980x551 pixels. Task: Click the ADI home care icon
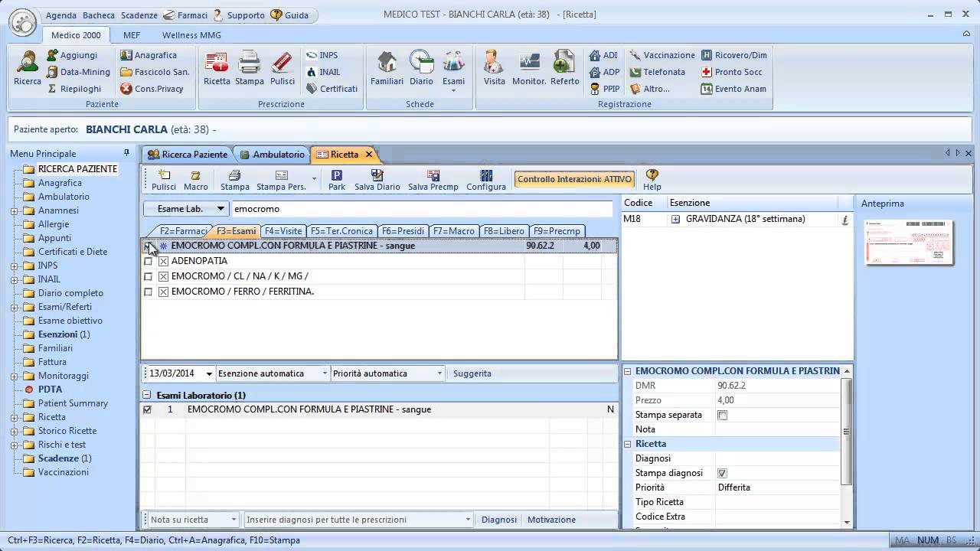(603, 55)
